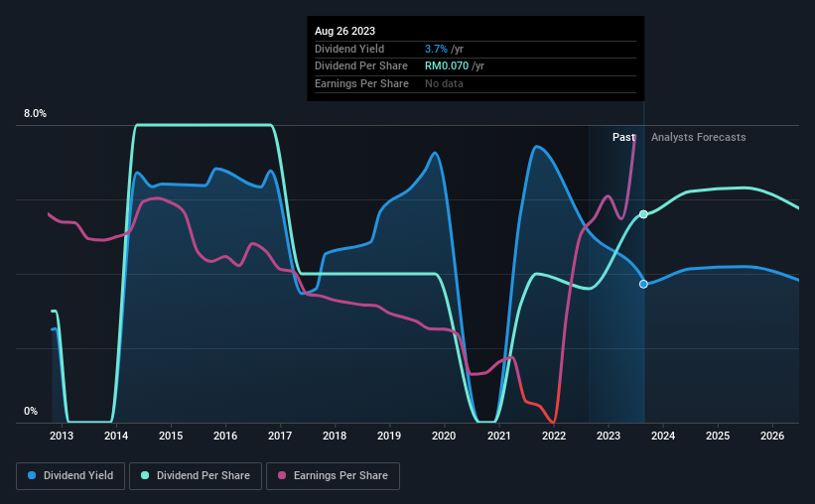Click the 2020 year axis label

(444, 436)
